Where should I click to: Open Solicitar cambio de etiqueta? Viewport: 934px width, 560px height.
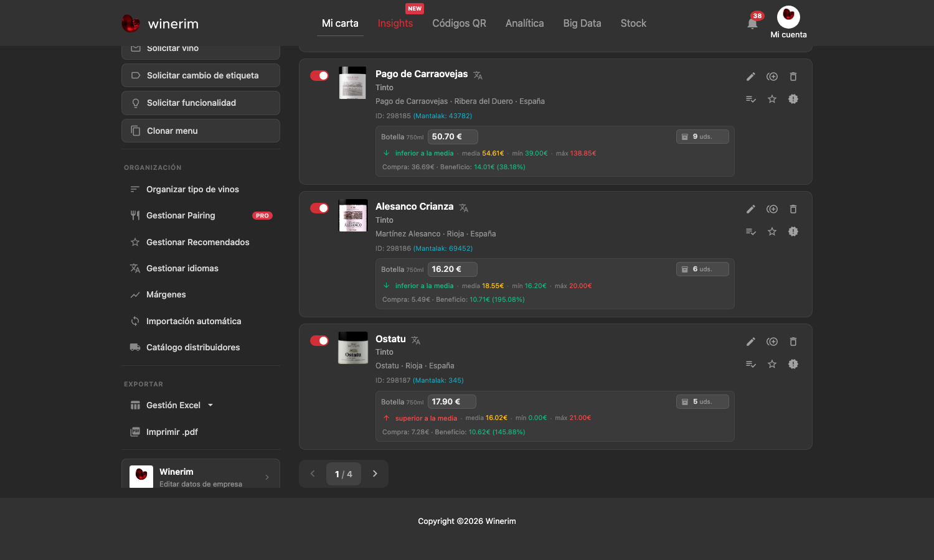200,75
